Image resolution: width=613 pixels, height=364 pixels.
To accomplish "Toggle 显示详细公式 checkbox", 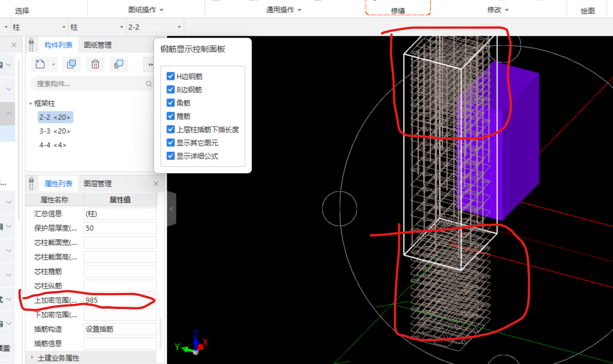I will [x=170, y=156].
